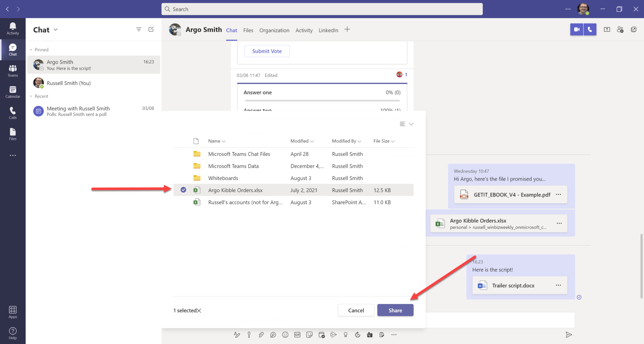Add people to the chat
The width and height of the screenshot is (644, 344).
tap(620, 30)
